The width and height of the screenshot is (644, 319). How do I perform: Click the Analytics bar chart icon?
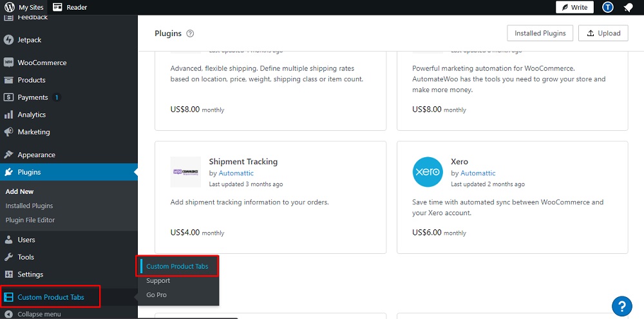[x=8, y=115]
